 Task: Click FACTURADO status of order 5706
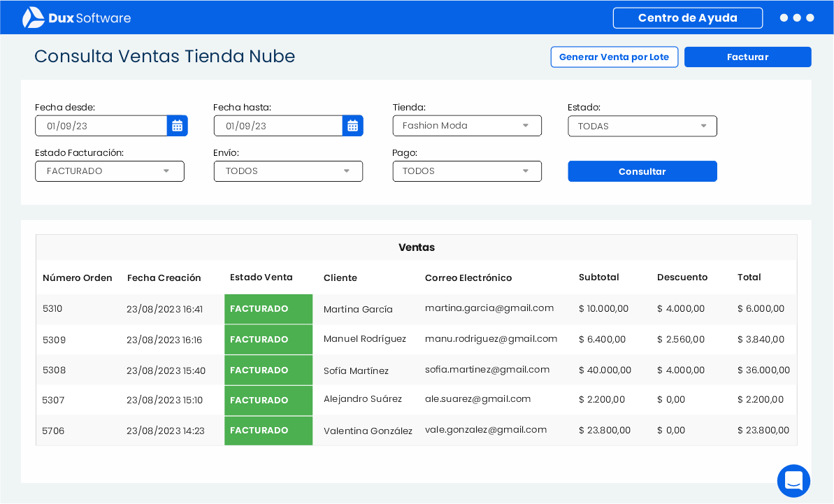point(268,431)
